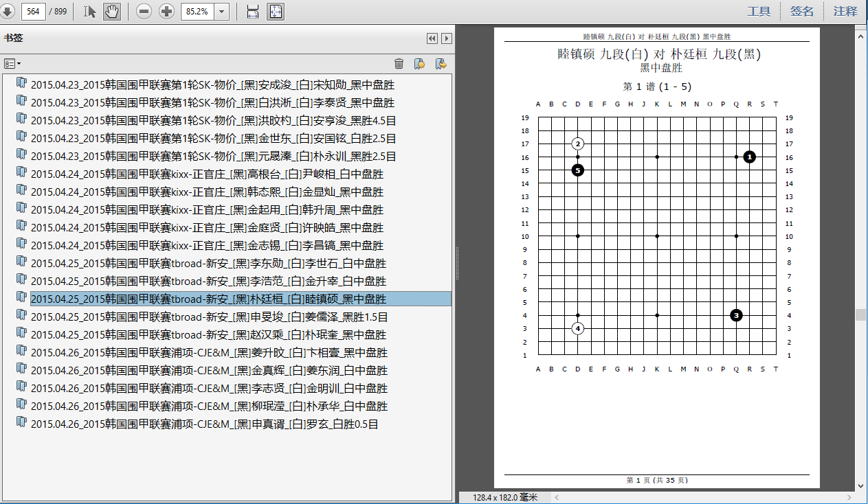
Task: Fit page width with scrolling icon
Action: [252, 11]
